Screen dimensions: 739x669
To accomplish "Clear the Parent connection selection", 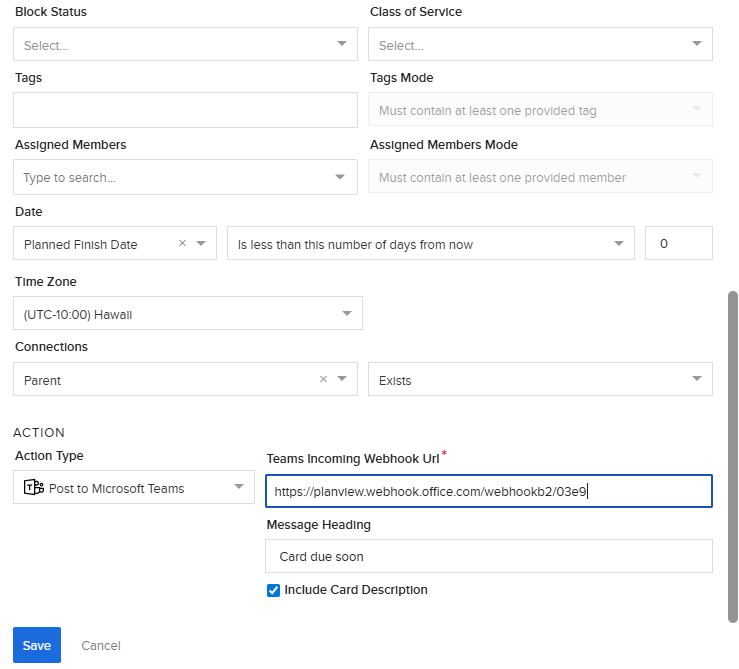I will point(323,379).
